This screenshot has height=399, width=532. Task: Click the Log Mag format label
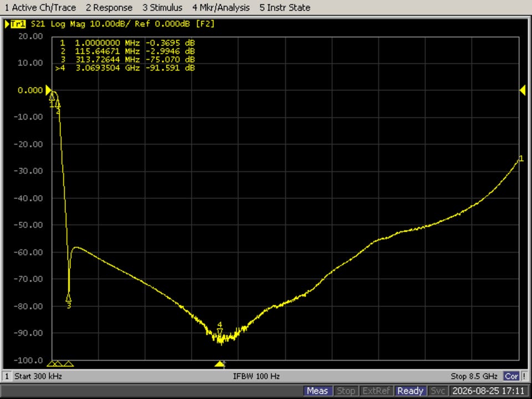[x=68, y=24]
